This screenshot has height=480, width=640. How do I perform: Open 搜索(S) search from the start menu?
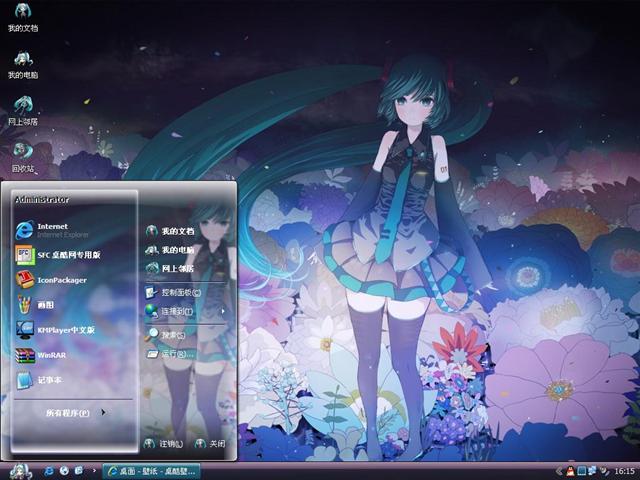click(165, 335)
